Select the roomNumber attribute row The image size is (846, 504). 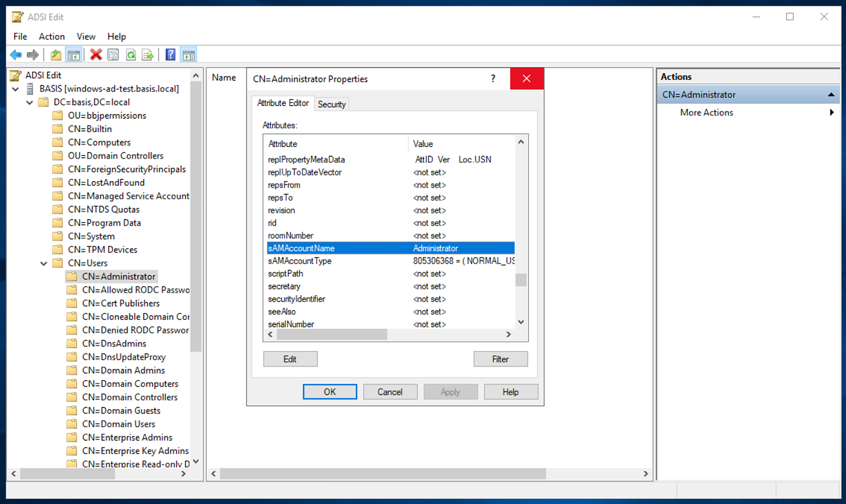(x=391, y=236)
